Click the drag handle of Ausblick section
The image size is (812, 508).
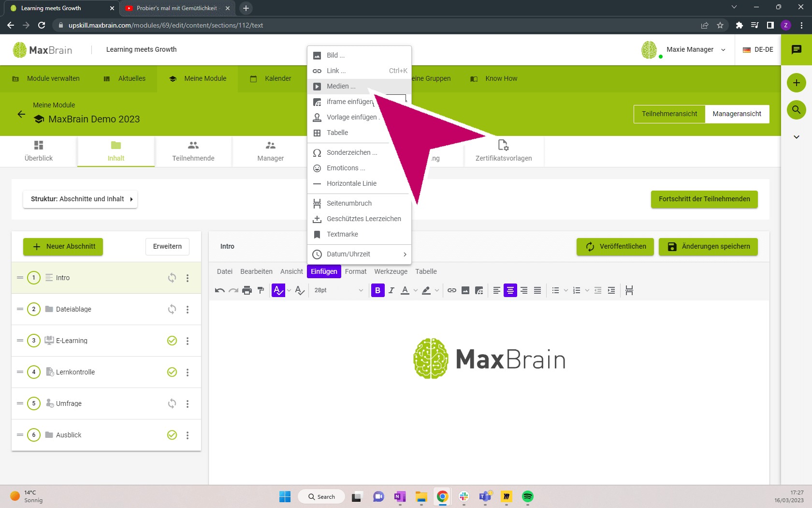tap(20, 435)
